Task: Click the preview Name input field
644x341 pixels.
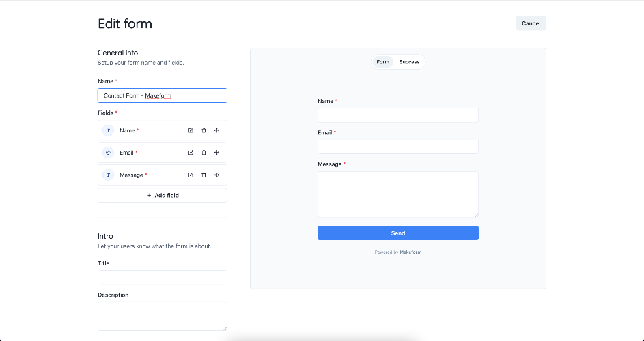Action: click(398, 115)
